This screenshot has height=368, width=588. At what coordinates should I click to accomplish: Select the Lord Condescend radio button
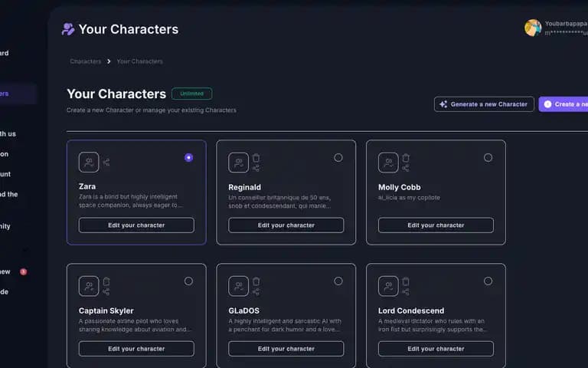[488, 281]
